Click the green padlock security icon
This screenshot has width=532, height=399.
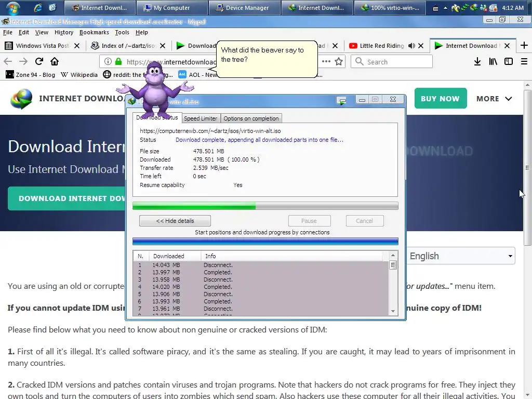(x=118, y=61)
